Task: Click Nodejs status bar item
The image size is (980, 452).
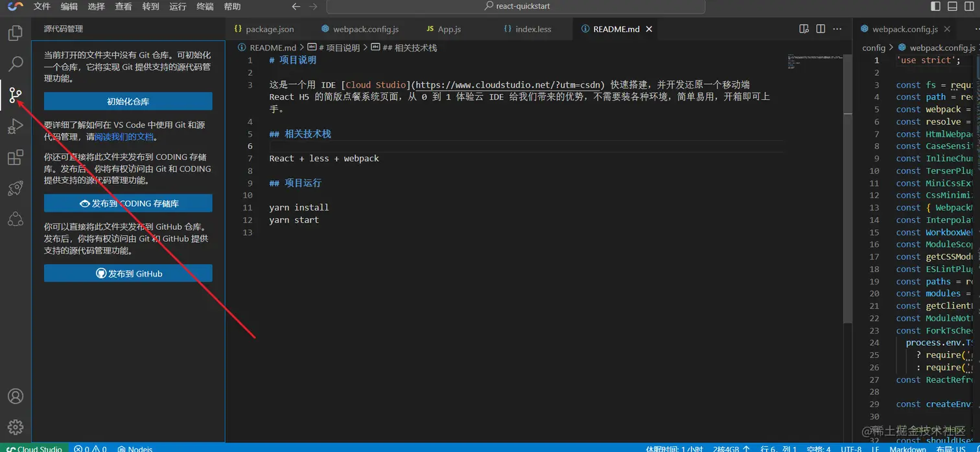Action: [135, 448]
